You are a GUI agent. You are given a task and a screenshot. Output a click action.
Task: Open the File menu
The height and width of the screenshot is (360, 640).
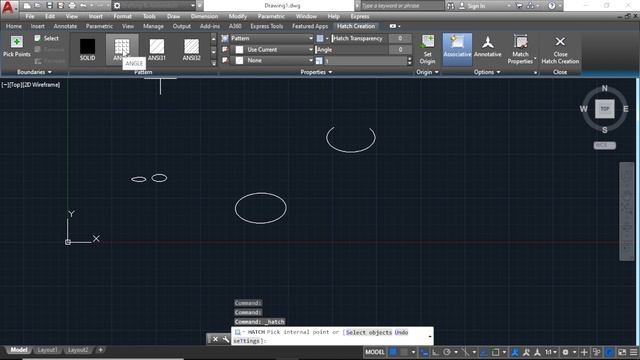(x=30, y=16)
